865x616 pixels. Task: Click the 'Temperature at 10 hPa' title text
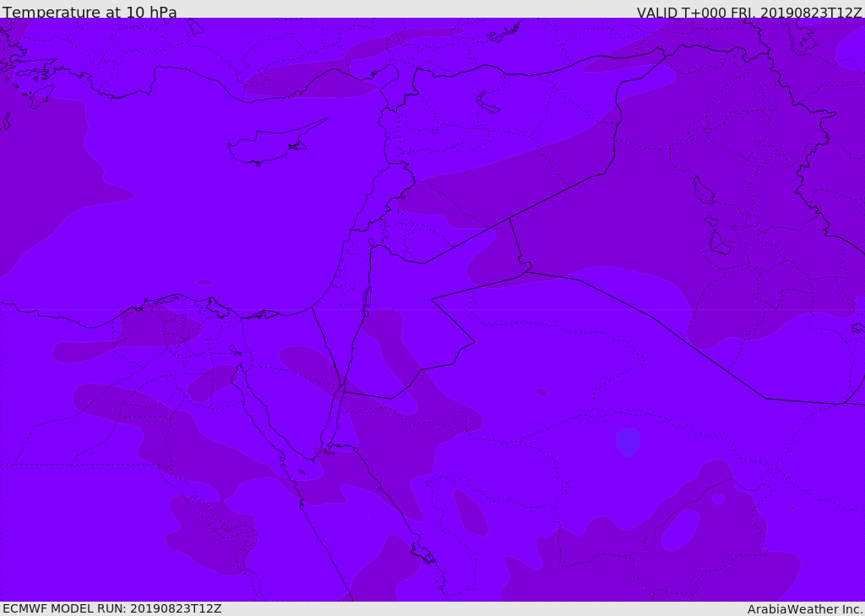point(90,12)
